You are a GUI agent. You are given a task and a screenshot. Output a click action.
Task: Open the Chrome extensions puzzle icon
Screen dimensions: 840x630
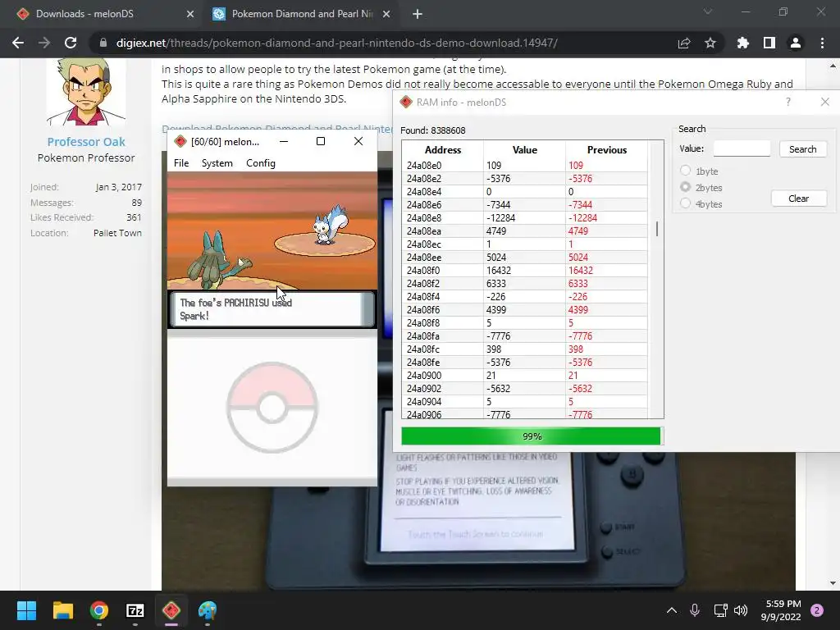pyautogui.click(x=743, y=43)
